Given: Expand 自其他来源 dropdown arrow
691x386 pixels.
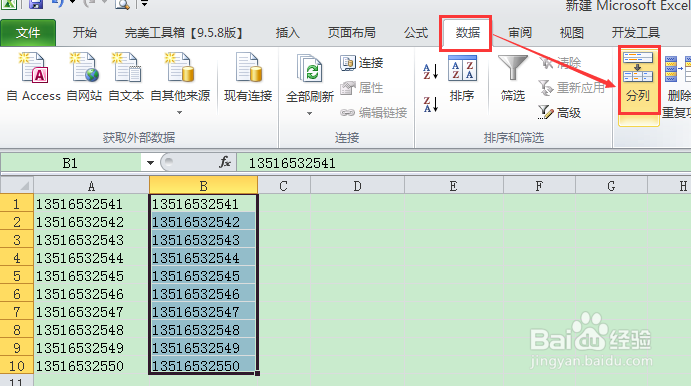Looking at the screenshot, I should click(x=179, y=113).
